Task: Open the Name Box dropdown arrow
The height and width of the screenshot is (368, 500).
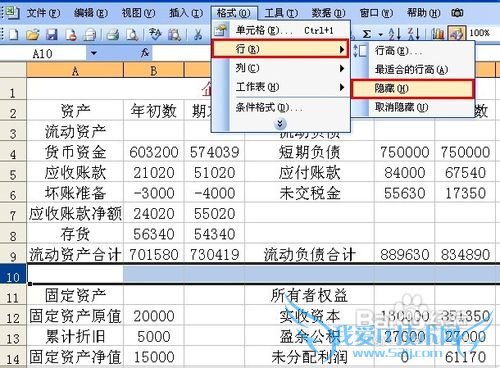Action: (94, 53)
